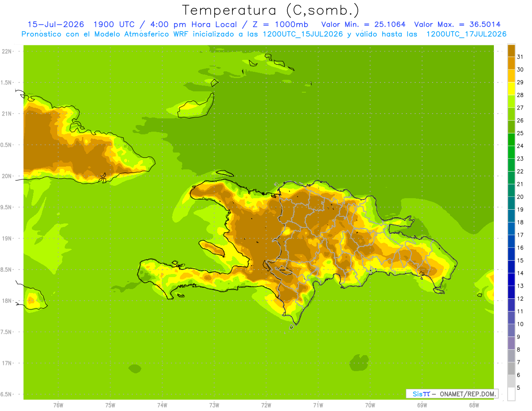532x411 pixels.
Task: Click legend value 27
Action: pyautogui.click(x=520, y=108)
